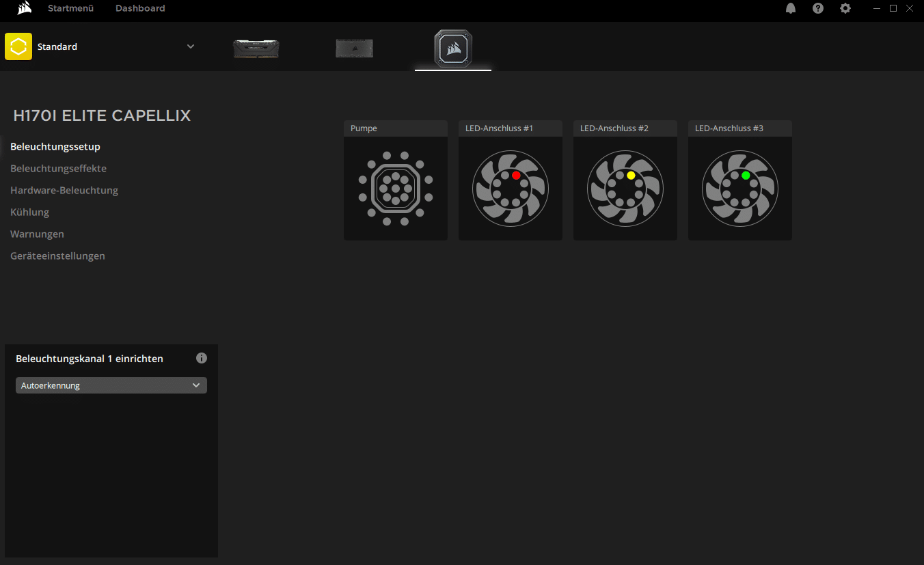This screenshot has width=924, height=565.
Task: Click the info icon beside Beleuchtungskanal 1
Action: point(202,358)
